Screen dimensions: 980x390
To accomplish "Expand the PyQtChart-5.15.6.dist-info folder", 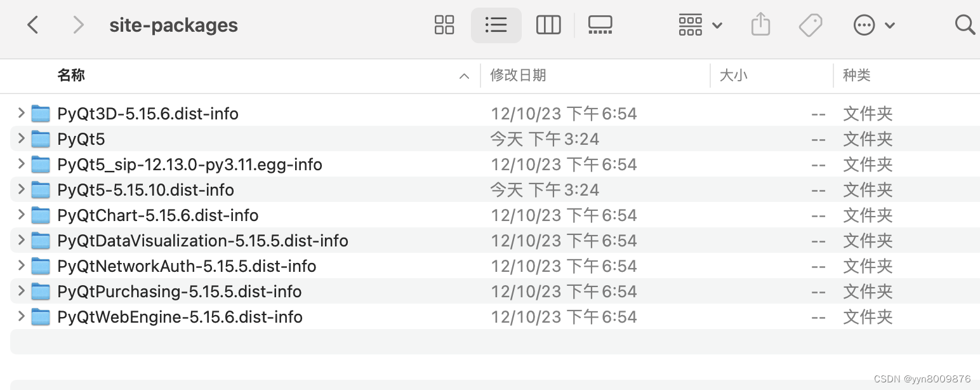I will [21, 215].
